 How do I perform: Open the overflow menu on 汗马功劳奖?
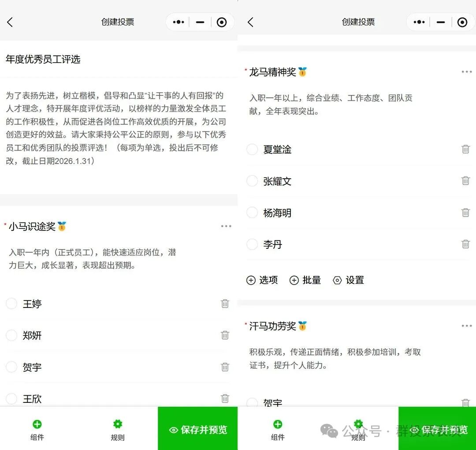point(466,326)
